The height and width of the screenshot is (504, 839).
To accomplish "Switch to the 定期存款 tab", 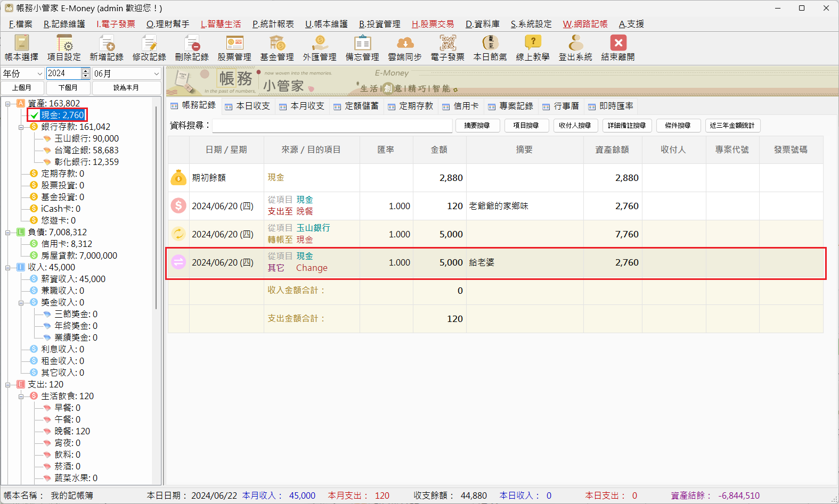I will (x=411, y=106).
